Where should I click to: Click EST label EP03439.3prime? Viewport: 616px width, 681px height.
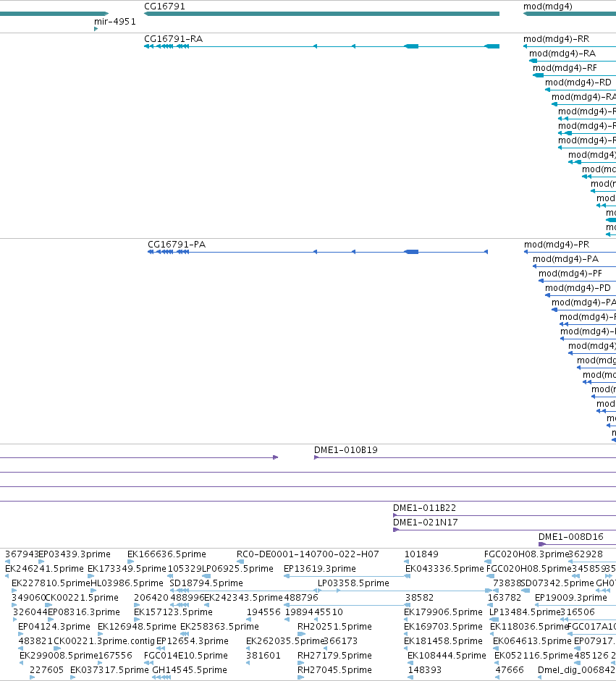[75, 554]
